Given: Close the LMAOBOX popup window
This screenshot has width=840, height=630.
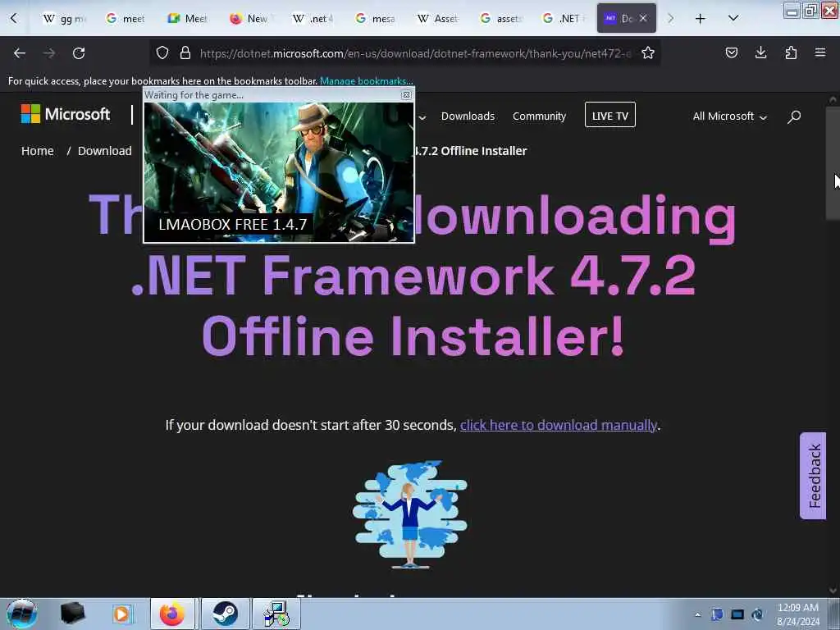Looking at the screenshot, I should (407, 95).
